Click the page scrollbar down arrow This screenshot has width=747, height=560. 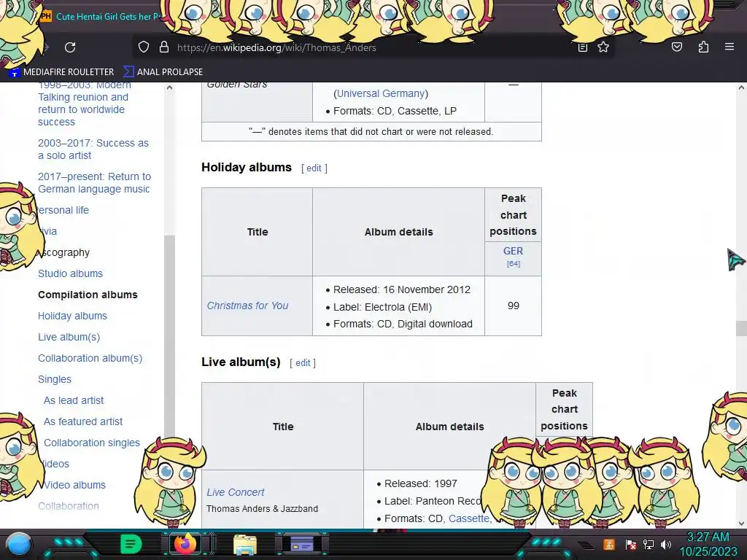(741, 523)
